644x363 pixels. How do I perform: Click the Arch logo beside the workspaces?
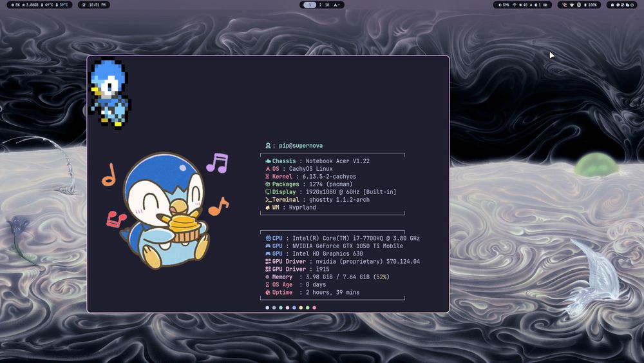(x=336, y=5)
